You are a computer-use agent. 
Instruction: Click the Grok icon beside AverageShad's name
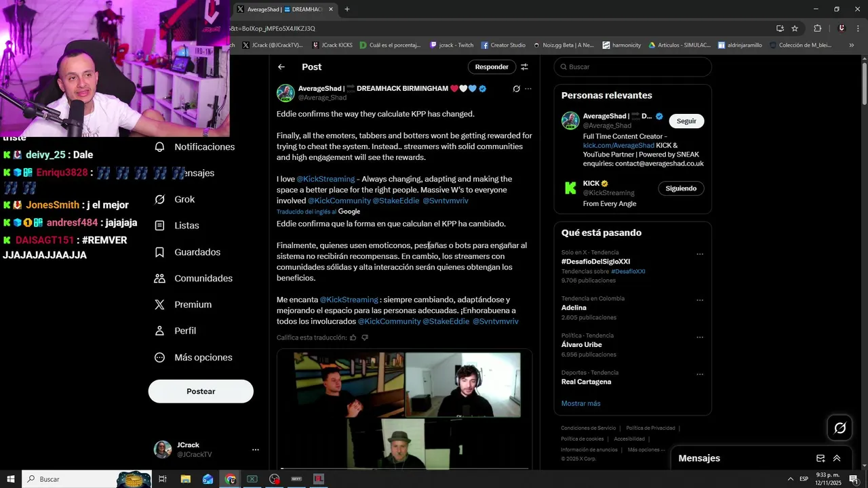coord(516,89)
